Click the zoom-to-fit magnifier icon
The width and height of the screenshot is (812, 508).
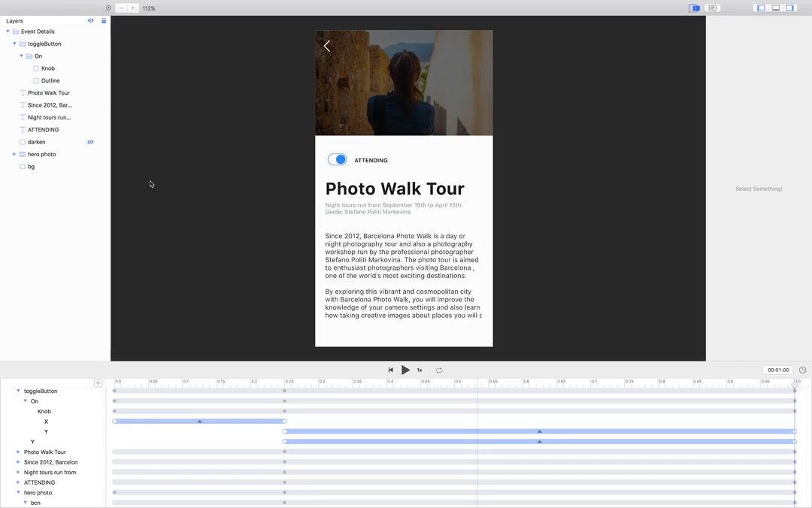click(108, 8)
